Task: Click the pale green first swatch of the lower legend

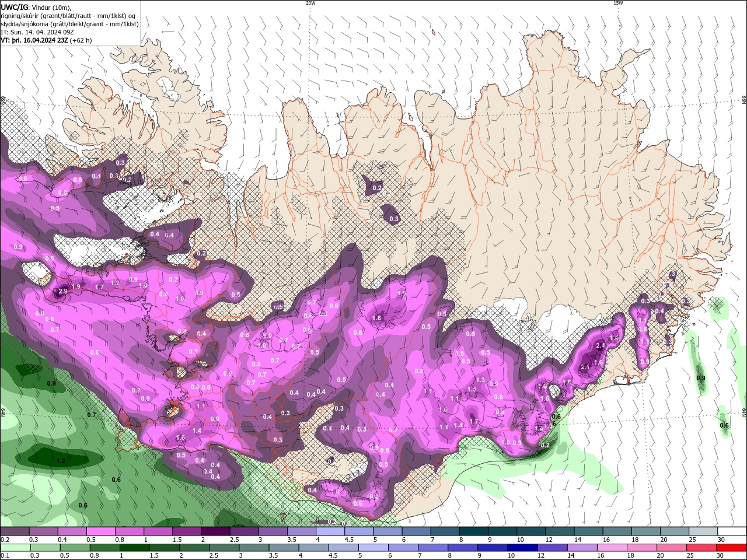Action: click(16, 548)
